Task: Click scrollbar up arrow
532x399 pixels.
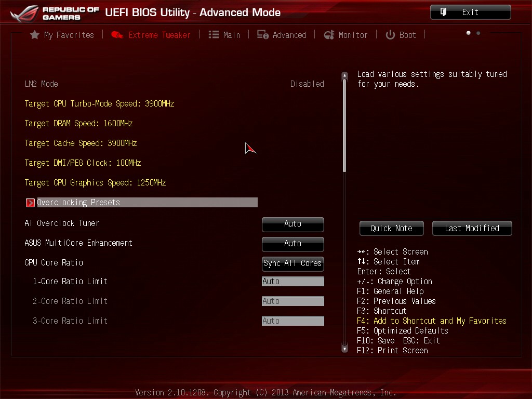Action: pos(344,75)
